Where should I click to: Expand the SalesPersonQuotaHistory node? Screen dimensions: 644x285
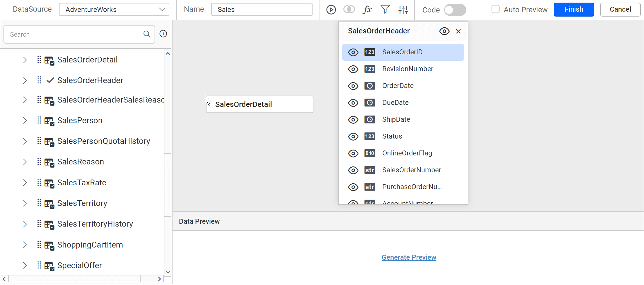point(25,141)
